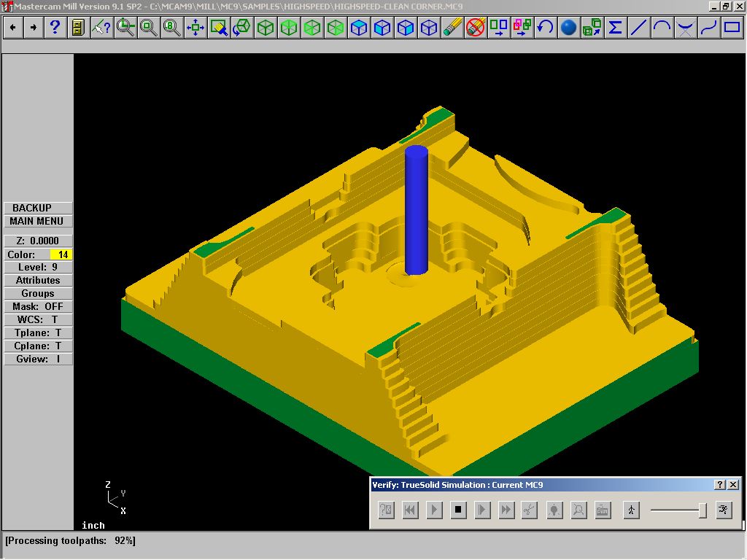Change the WCS: T setting
The height and width of the screenshot is (560, 747).
pos(38,320)
